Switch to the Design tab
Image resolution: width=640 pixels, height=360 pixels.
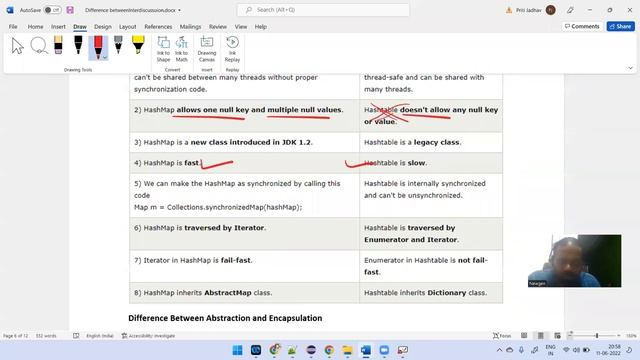pyautogui.click(x=103, y=27)
